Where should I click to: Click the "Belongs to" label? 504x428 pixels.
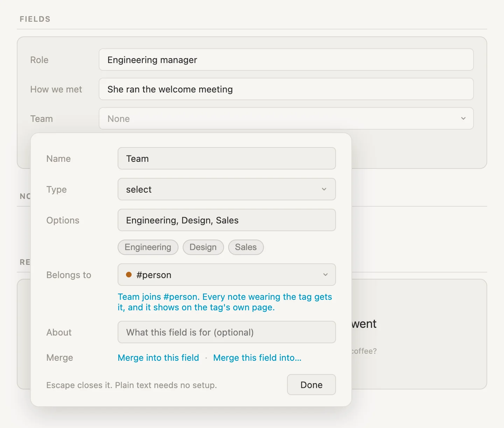(69, 275)
